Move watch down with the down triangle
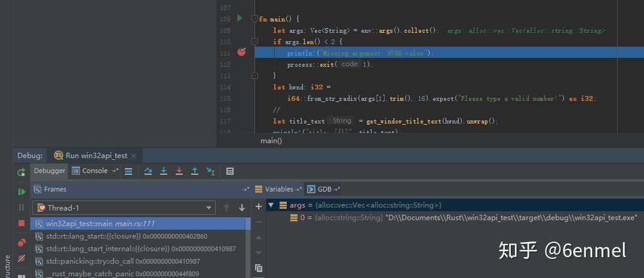 (258, 252)
